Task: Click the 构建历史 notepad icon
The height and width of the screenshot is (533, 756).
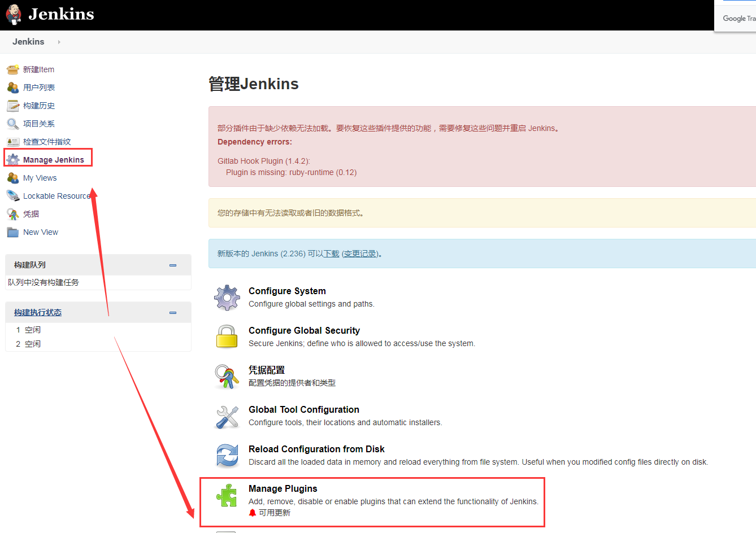Action: (13, 106)
